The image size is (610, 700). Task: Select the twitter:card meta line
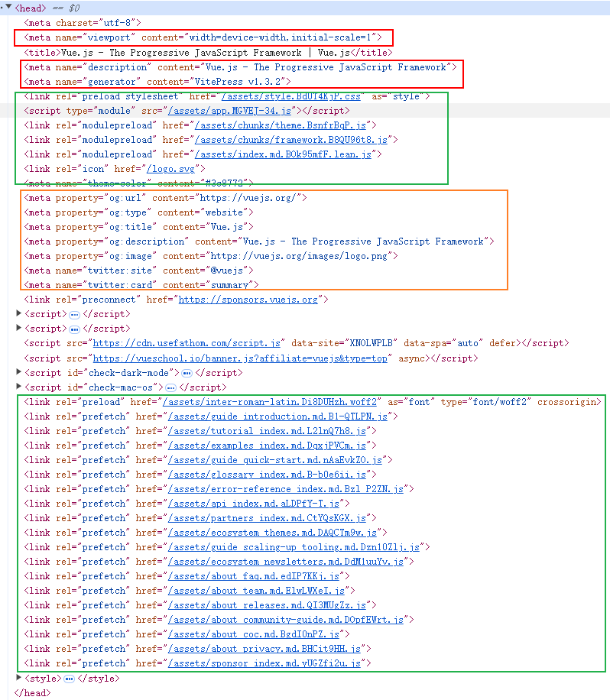[141, 285]
